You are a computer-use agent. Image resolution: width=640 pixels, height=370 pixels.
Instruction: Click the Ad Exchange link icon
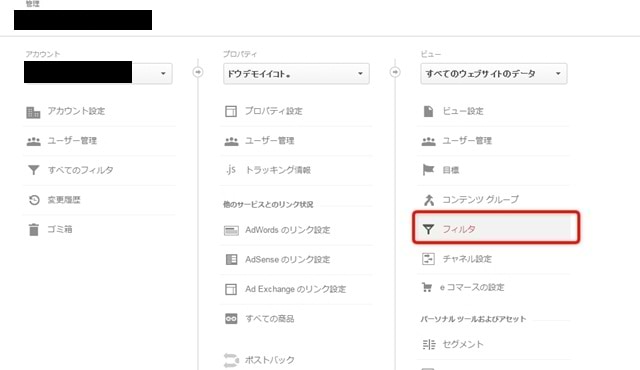tap(231, 289)
